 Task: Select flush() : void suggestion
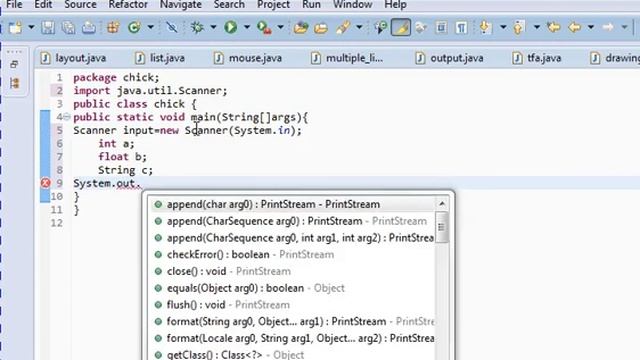click(293, 304)
